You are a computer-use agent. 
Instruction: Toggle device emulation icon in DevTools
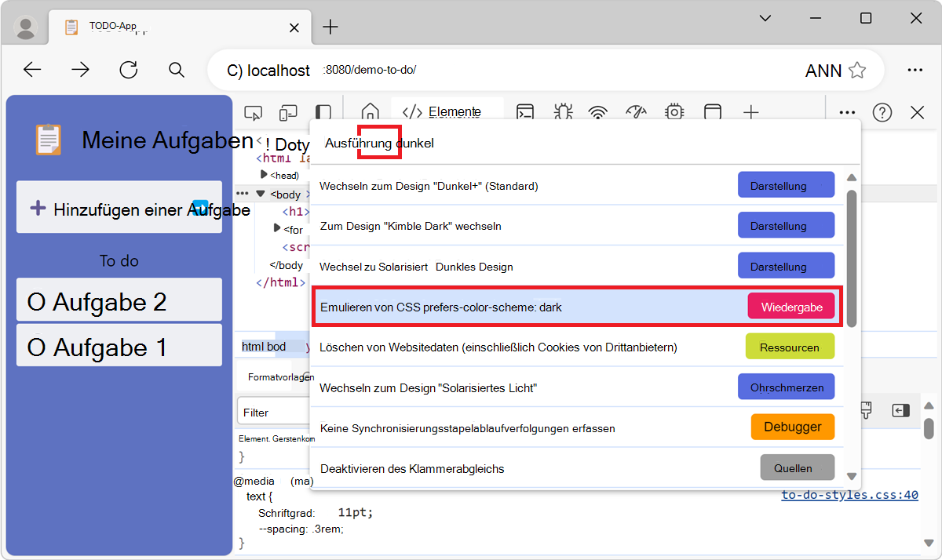pos(289,113)
